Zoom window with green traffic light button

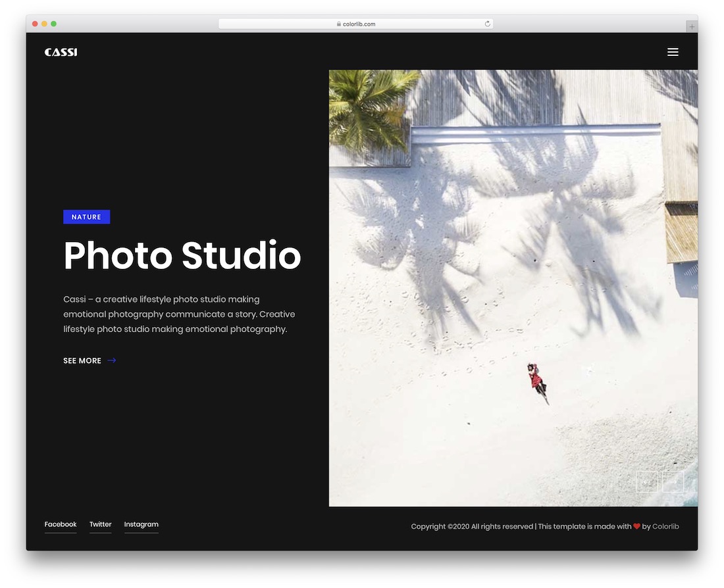point(53,23)
